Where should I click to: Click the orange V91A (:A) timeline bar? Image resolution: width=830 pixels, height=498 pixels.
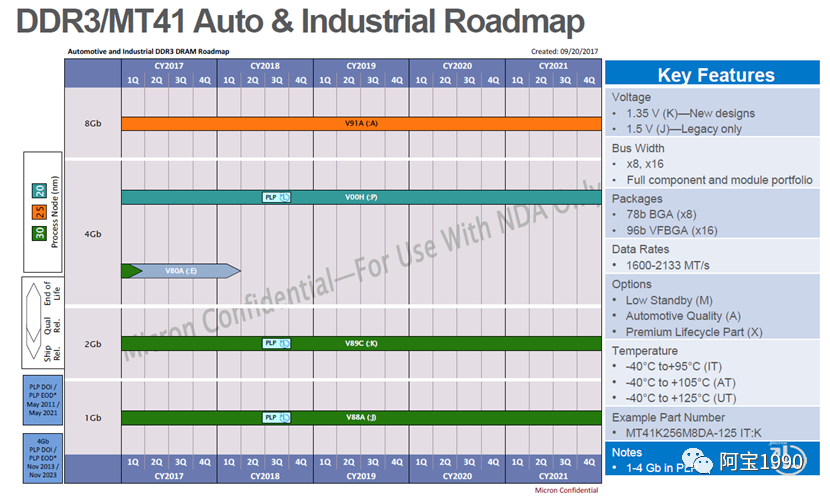click(x=362, y=124)
